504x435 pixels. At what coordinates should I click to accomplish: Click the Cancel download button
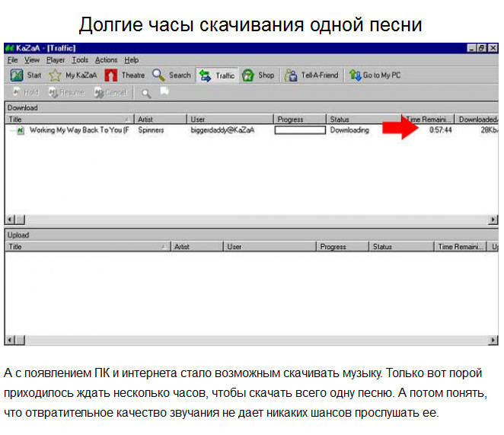click(x=110, y=92)
